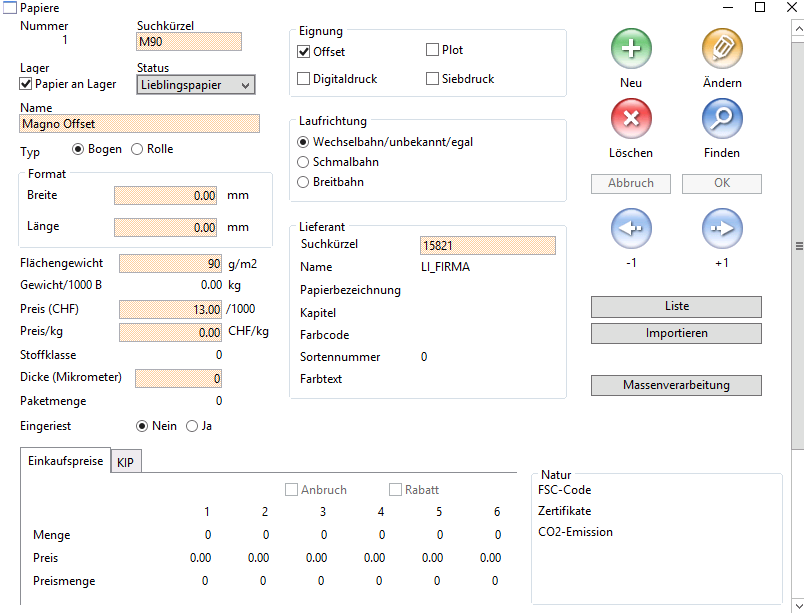
Task: Click the red Löschen icon
Action: (x=631, y=120)
